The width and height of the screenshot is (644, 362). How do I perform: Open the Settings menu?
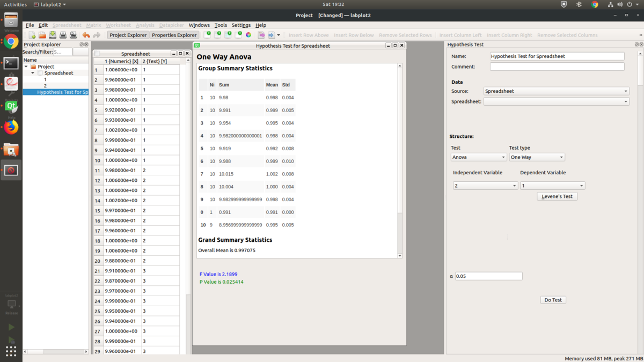[241, 25]
